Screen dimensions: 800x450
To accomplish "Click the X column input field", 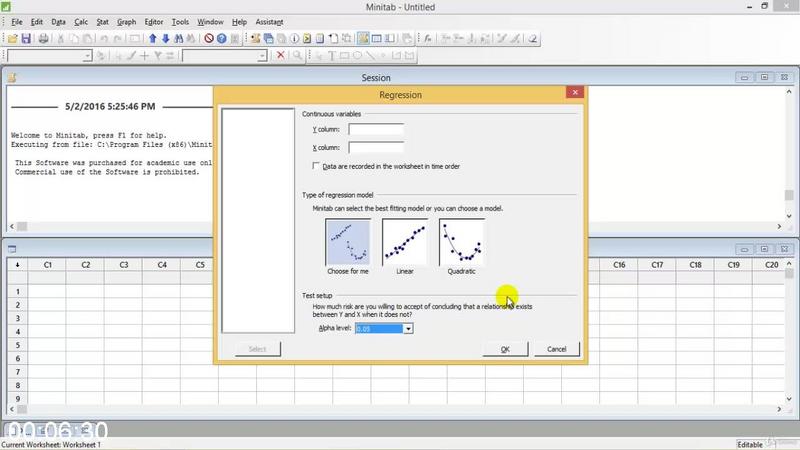I will click(x=376, y=147).
